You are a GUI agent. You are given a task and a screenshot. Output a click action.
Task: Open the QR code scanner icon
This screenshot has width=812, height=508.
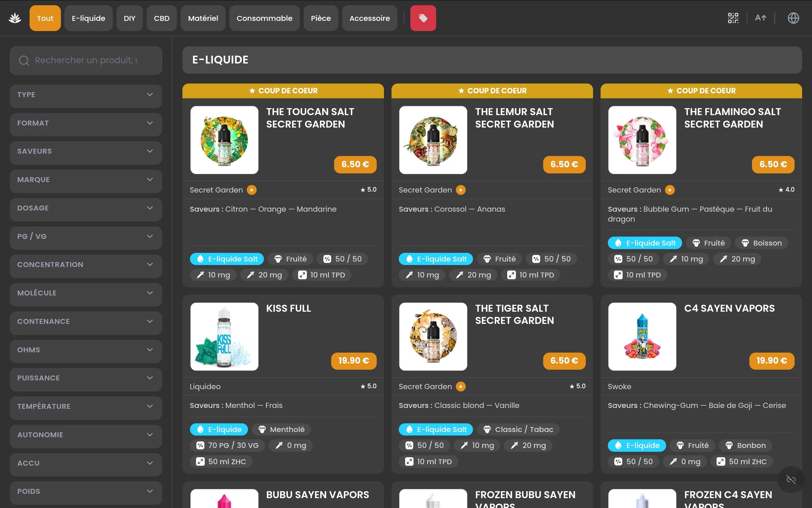[x=733, y=18]
